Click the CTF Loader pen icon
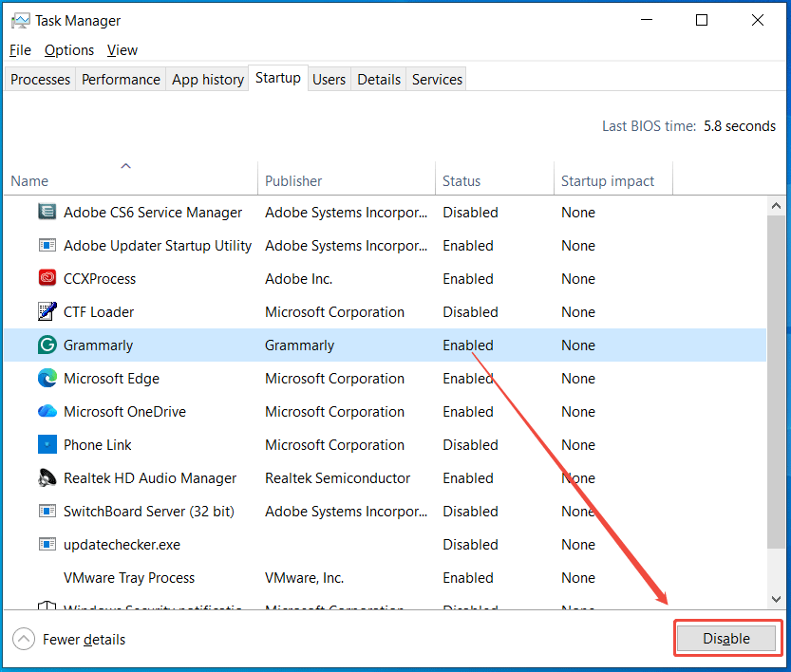 click(47, 311)
